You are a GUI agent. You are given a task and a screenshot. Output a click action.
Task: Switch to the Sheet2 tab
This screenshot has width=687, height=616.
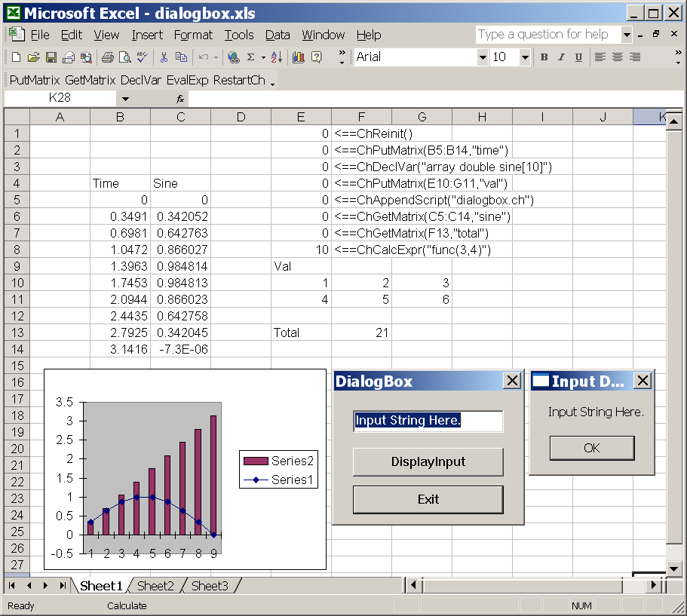155,586
